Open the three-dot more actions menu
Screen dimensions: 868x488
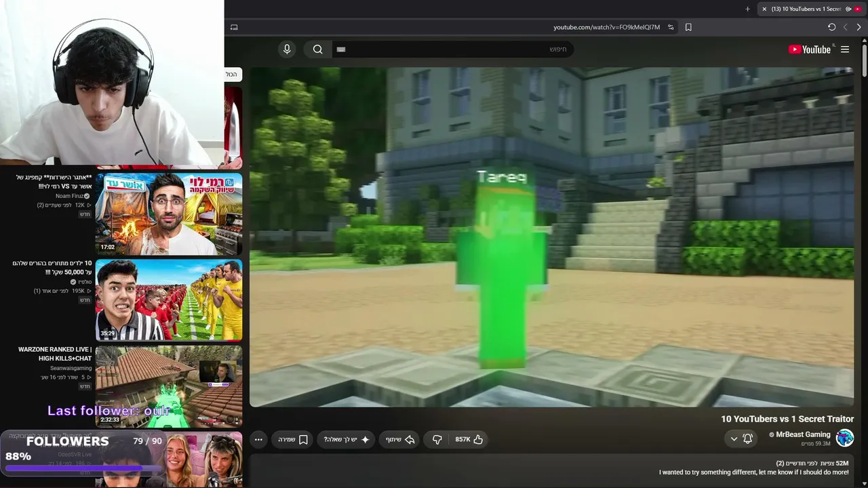pyautogui.click(x=258, y=439)
